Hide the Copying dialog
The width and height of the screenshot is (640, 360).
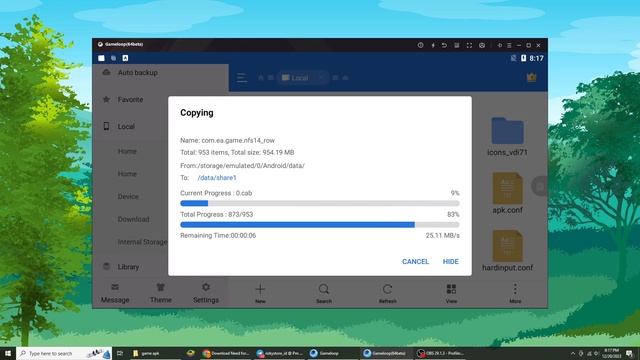pos(451,262)
